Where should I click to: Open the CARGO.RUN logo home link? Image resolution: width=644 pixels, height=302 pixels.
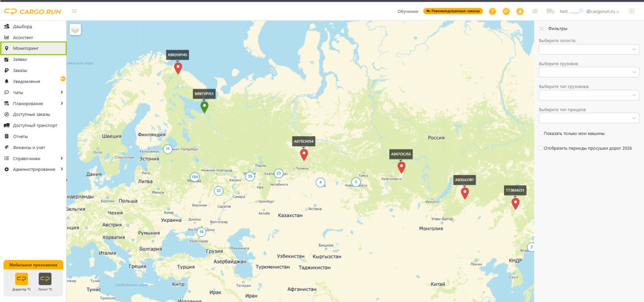(33, 11)
